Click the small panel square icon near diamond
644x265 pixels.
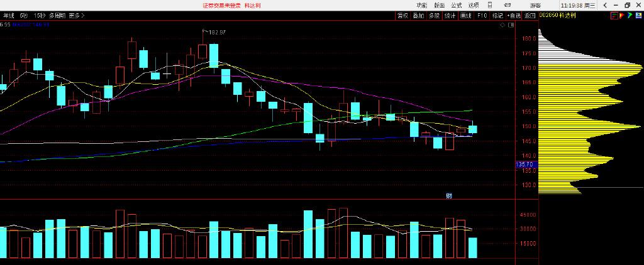coord(511,25)
